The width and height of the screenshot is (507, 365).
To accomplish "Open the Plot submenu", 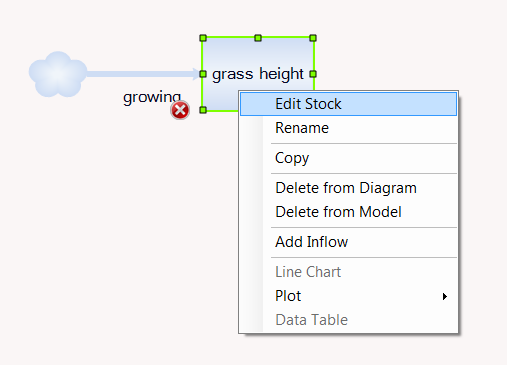I will click(348, 296).
